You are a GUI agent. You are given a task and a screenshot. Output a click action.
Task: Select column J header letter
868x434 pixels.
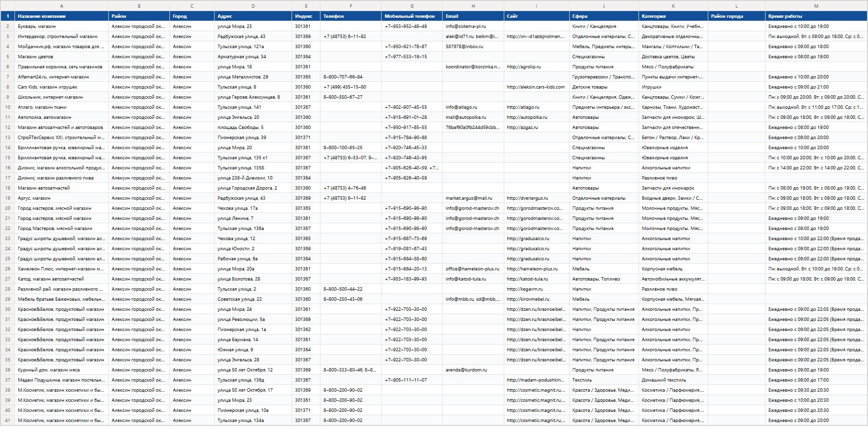[x=604, y=6]
